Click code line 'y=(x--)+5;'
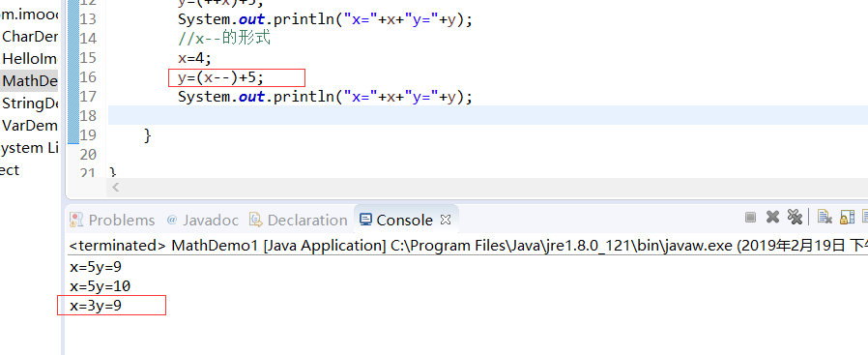 [x=221, y=77]
